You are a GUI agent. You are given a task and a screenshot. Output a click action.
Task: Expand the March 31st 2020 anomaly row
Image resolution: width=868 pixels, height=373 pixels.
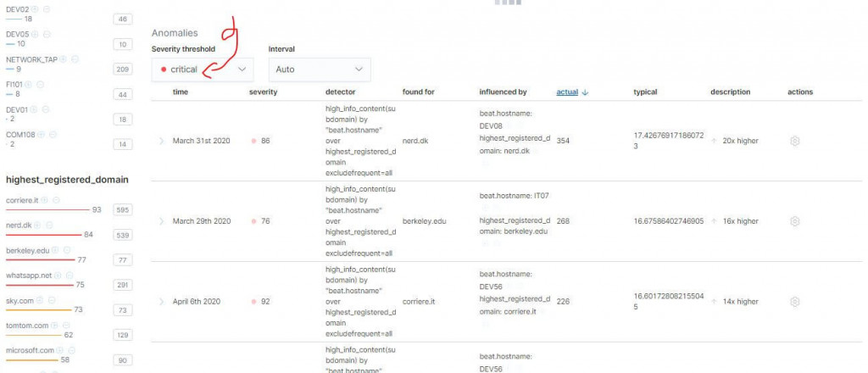162,141
